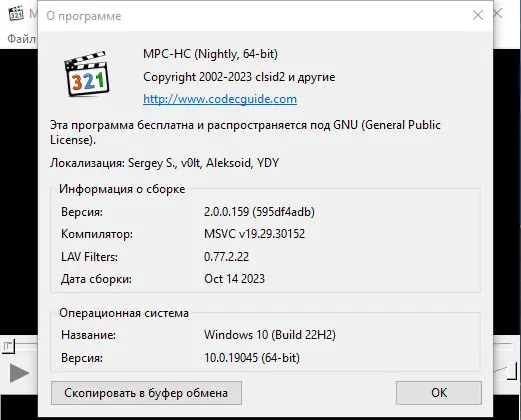Image resolution: width=521 pixels, height=420 pixels.
Task: Click the MPC-HC (Nightly, 64-bit) heading
Action: tap(210, 54)
